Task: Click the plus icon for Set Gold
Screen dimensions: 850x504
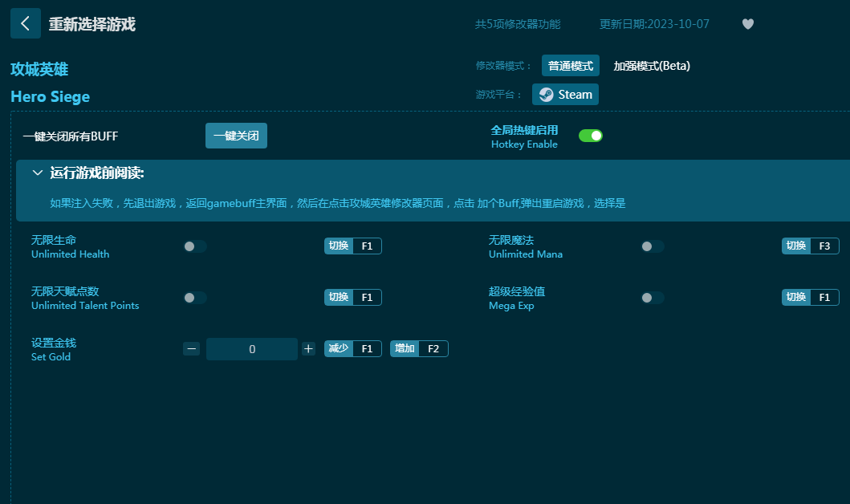Action: tap(308, 348)
